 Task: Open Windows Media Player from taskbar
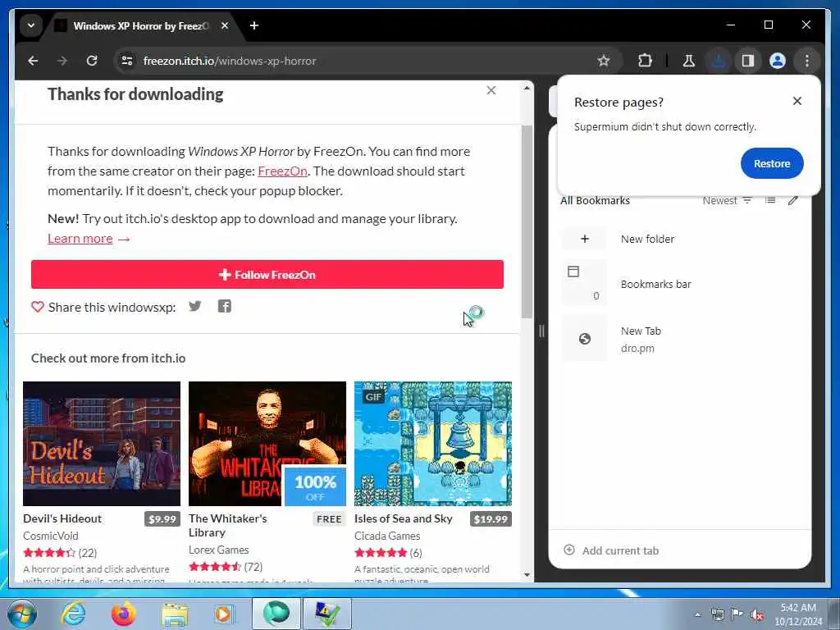coord(224,614)
